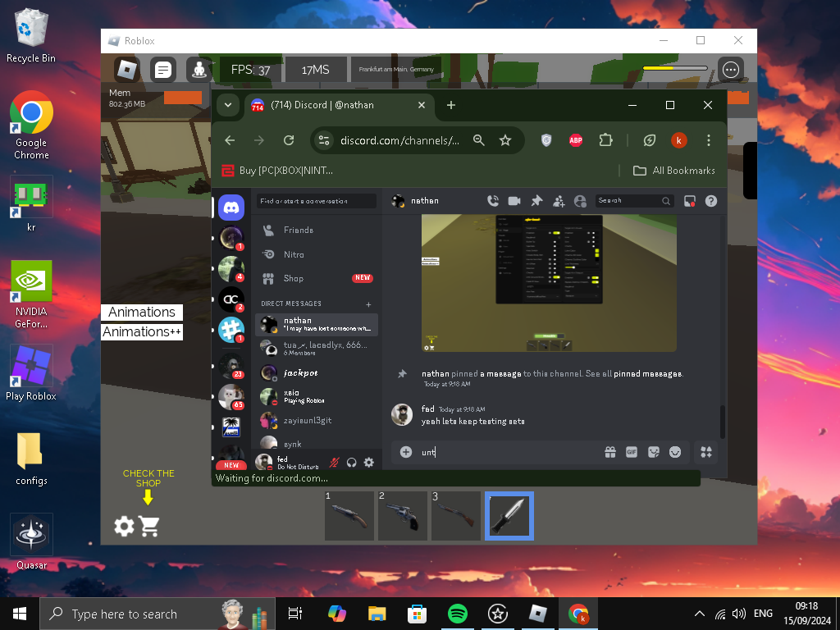840x630 pixels.
Task: Open the Nitro page
Action: 317,254
